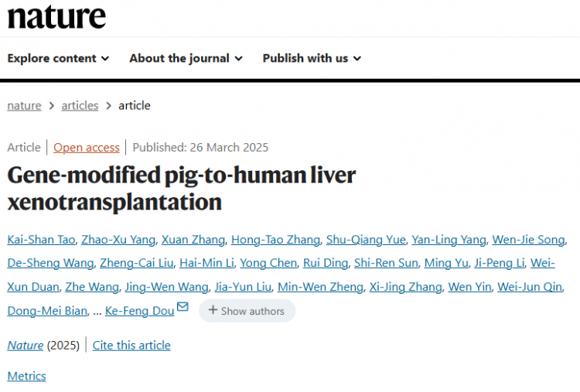Screen dimensions: 580x392
Task: Click the envelope icon beside Ke-Feng Dou
Action: (183, 307)
